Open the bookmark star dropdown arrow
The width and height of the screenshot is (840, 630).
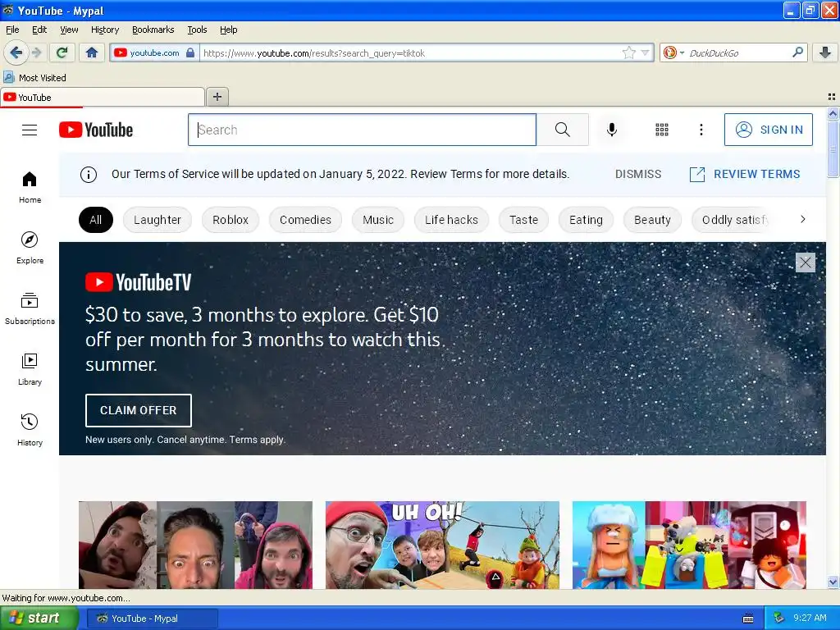click(645, 52)
